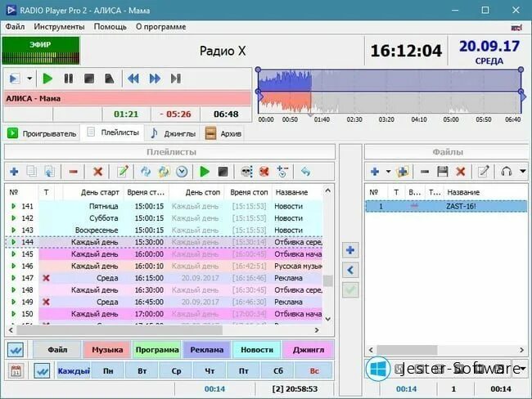This screenshot has width=532, height=399.
Task: Click the refresh-folder arrows icon in playlists toolbar
Action: pos(164,172)
